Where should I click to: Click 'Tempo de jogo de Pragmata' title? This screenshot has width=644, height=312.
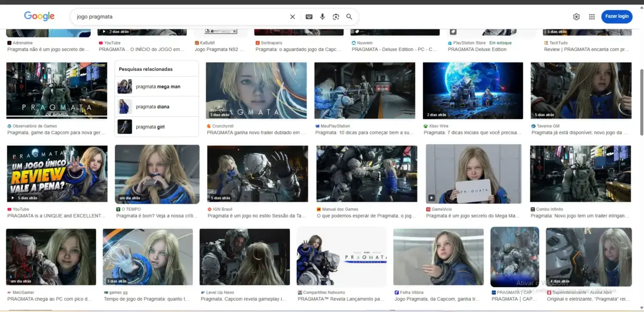click(146, 299)
